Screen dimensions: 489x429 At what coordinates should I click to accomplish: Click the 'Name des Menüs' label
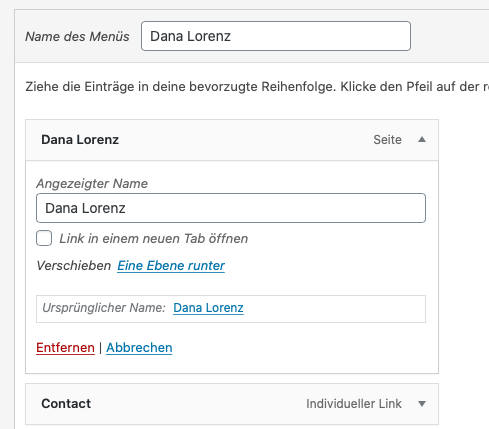[x=77, y=36]
